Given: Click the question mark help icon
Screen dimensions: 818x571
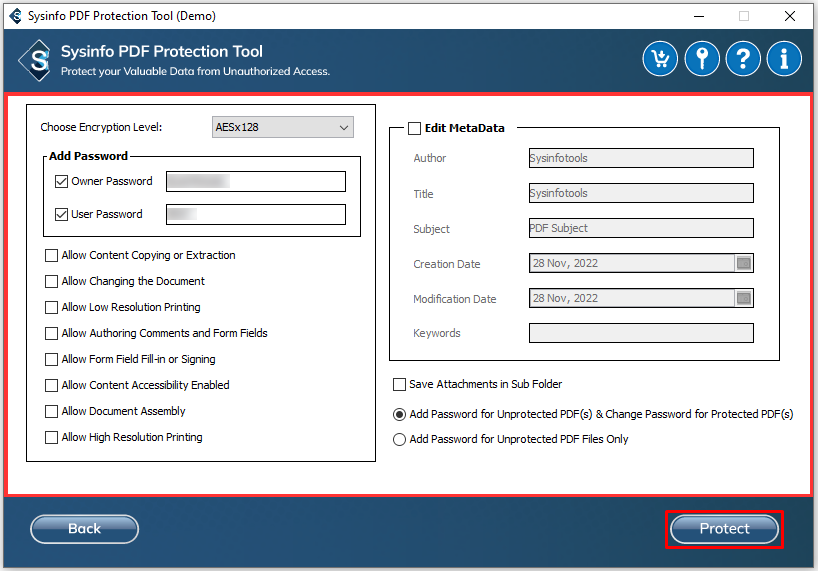Looking at the screenshot, I should tap(743, 59).
